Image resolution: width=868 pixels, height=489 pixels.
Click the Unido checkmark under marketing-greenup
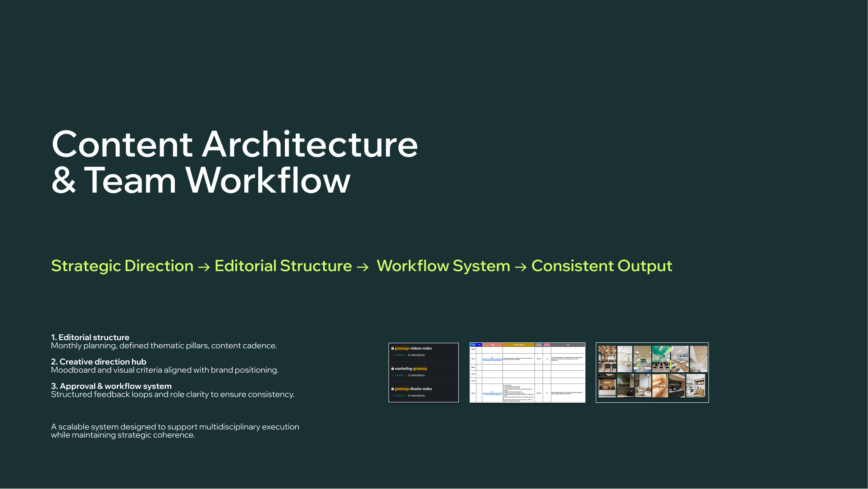(393, 375)
